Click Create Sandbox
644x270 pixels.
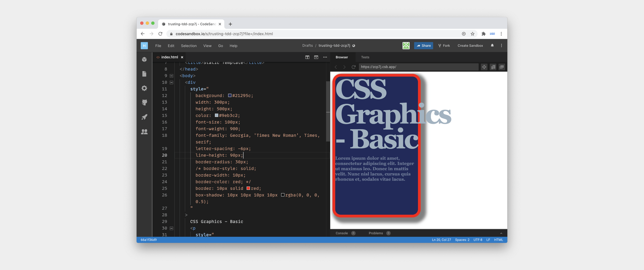tap(470, 46)
